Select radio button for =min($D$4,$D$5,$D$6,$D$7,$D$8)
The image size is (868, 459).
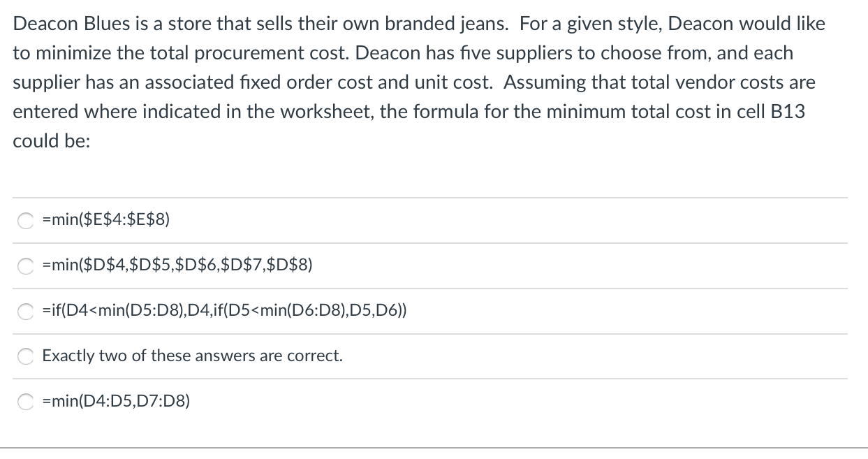[27, 266]
